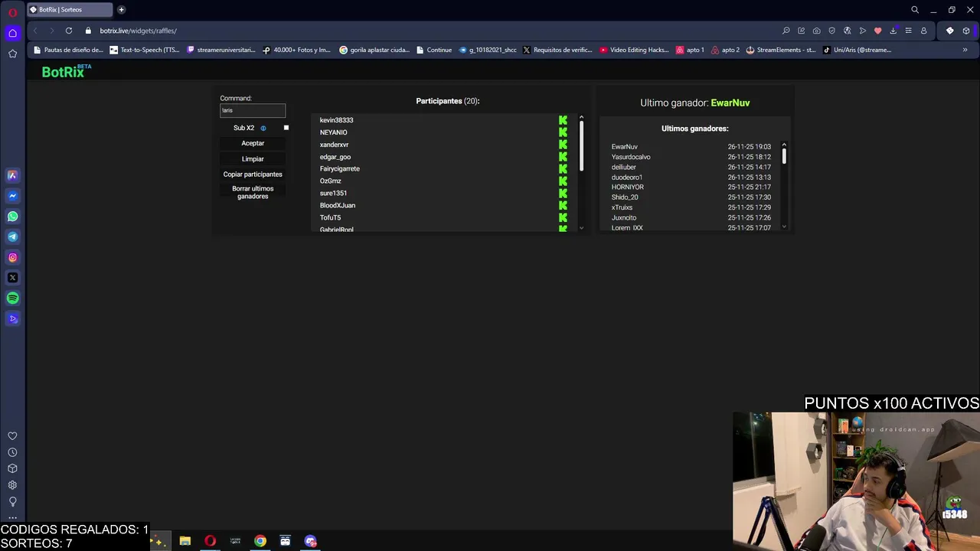
Task: Click winners list scrollbar thumb
Action: click(784, 156)
